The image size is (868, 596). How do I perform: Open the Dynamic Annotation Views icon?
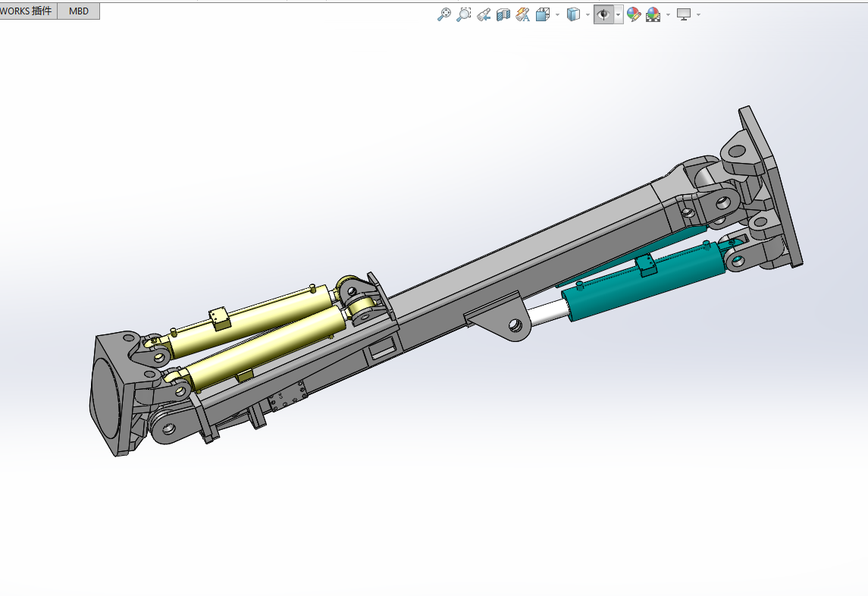click(522, 14)
